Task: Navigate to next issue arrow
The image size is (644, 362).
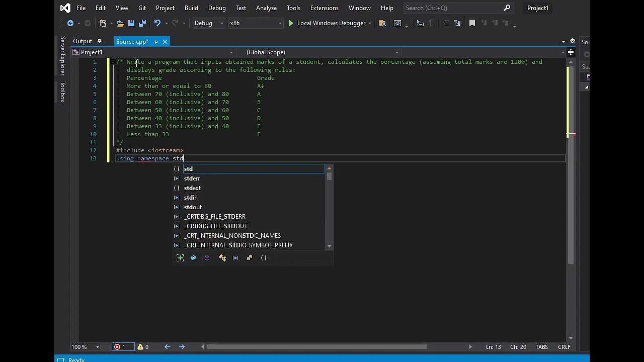Action: click(x=182, y=347)
